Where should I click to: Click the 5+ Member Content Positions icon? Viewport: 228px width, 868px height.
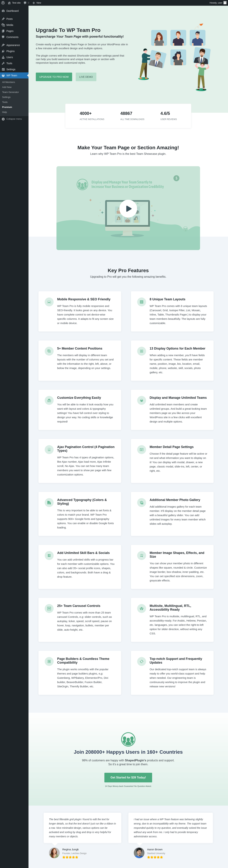click(x=49, y=351)
